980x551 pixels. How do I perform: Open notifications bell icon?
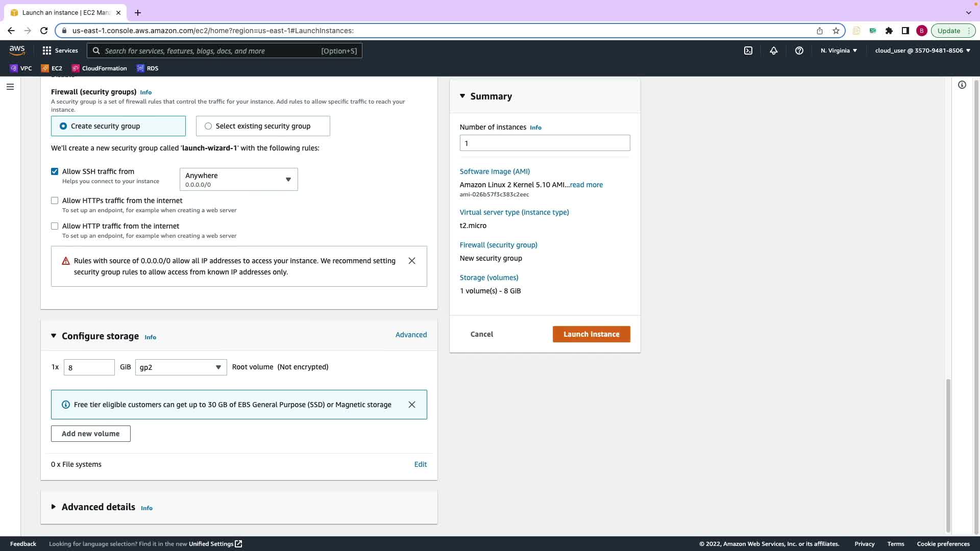tap(774, 51)
